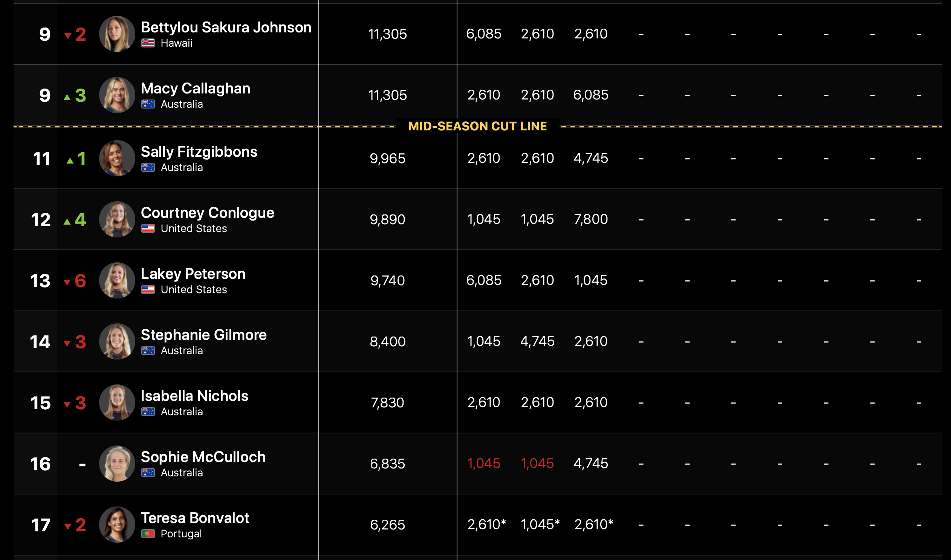Click Bettylou Sakura Johnson's avatar photo

tap(117, 34)
